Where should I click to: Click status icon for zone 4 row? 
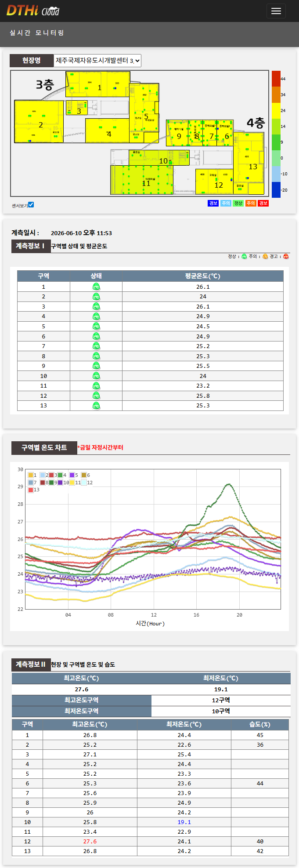[96, 316]
